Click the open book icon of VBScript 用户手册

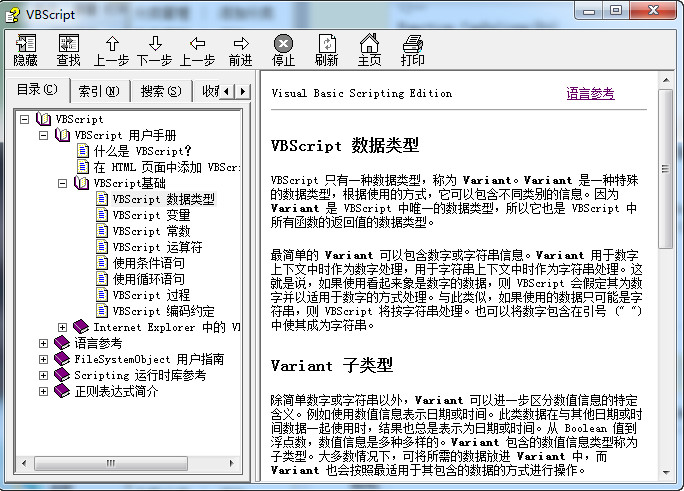(x=62, y=135)
